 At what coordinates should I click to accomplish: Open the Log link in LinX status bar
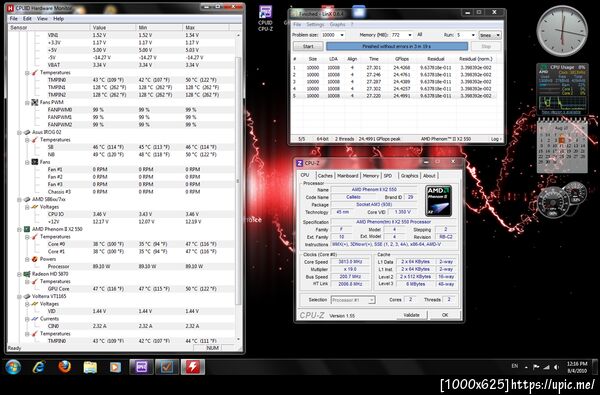coord(496,139)
